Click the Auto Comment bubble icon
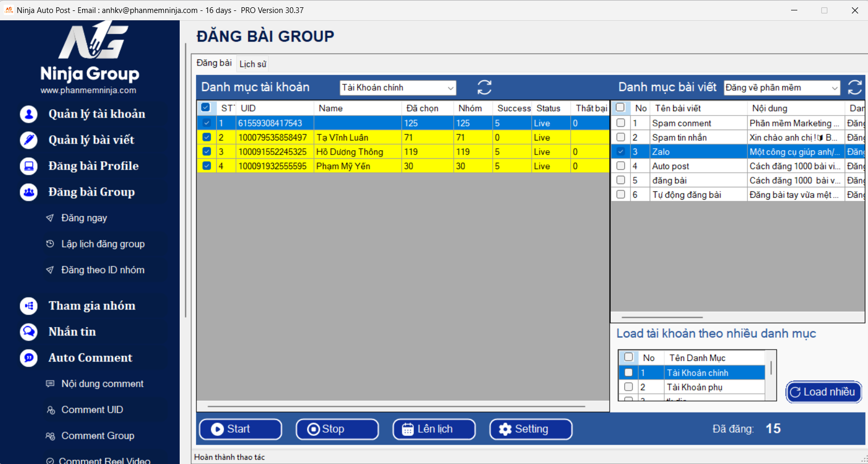Screen dimensions: 868x464 [29, 358]
